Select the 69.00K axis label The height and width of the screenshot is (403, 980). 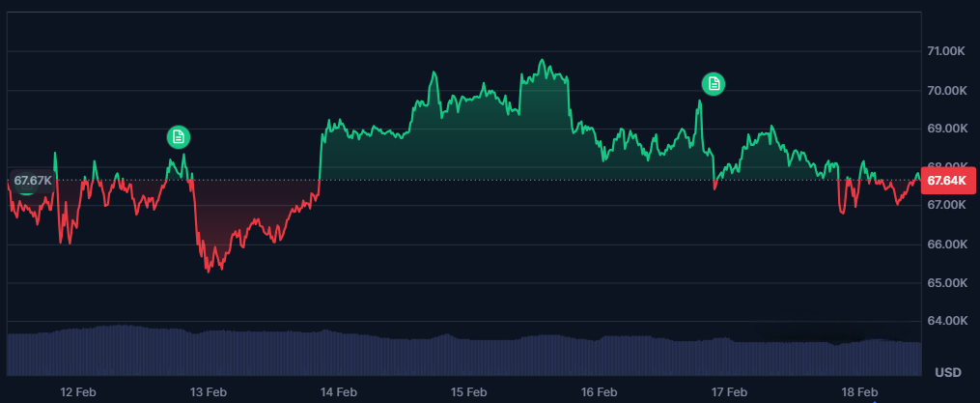[947, 129]
